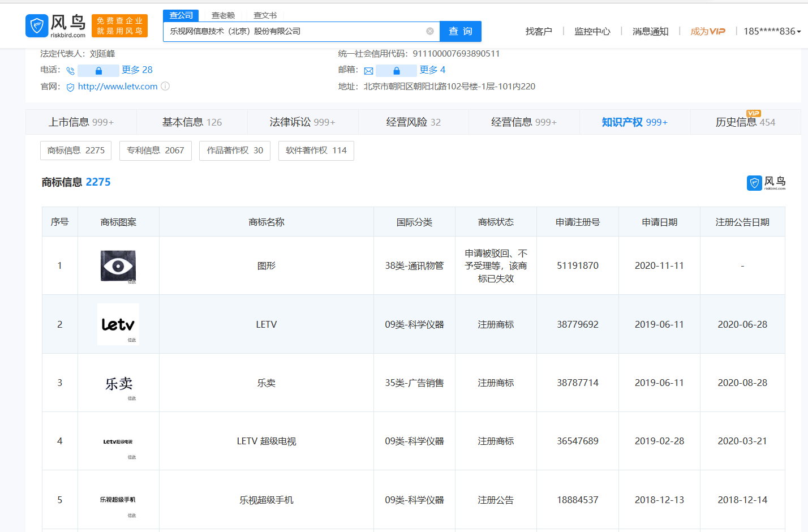The image size is (808, 532).
Task: Click legal representative name 刘延峰
Action: (x=102, y=54)
